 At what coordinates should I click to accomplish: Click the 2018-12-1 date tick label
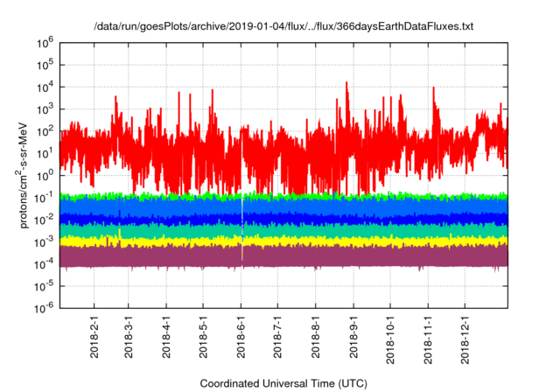(x=465, y=339)
